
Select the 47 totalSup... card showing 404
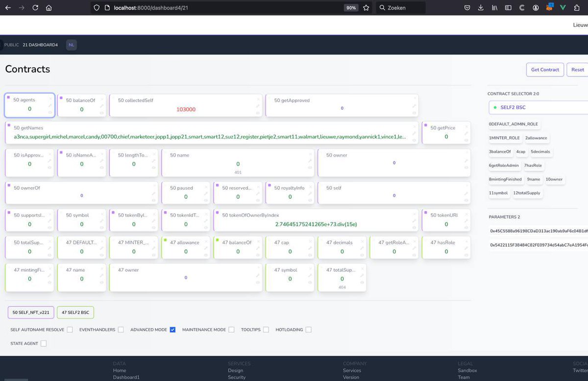pyautogui.click(x=342, y=278)
